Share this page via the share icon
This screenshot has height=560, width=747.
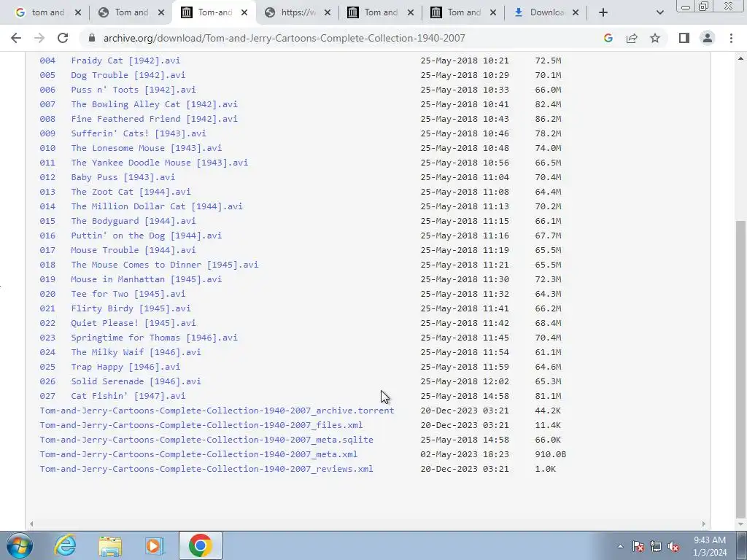[x=632, y=38]
